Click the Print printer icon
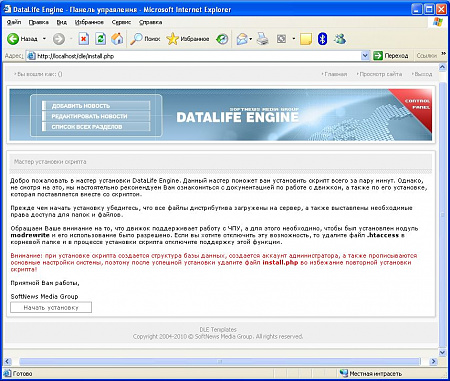 pos(263,39)
